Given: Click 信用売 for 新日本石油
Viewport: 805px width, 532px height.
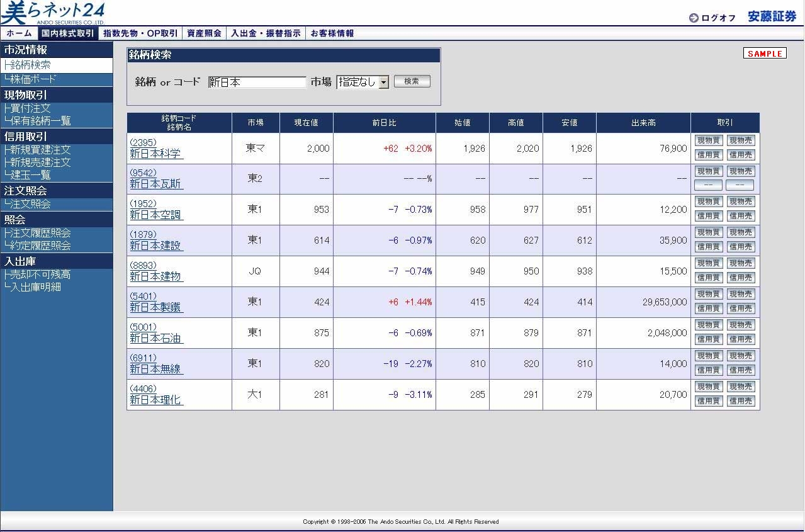Looking at the screenshot, I should click(741, 339).
